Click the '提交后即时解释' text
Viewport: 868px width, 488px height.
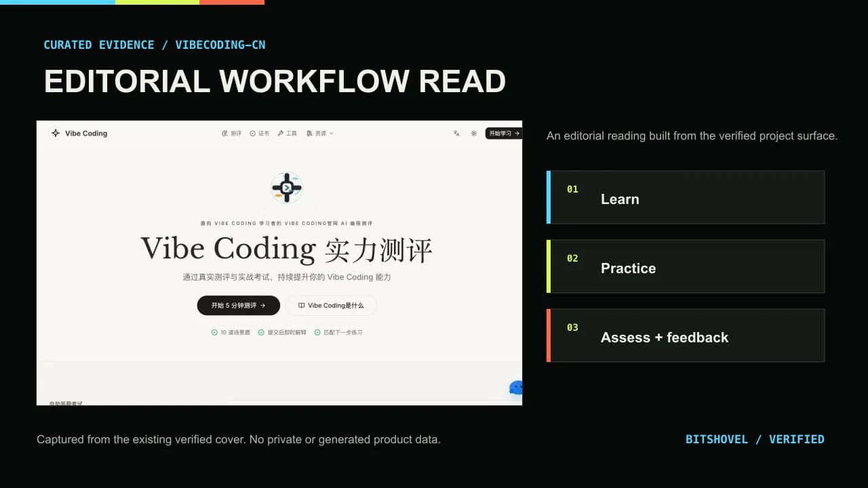click(287, 333)
